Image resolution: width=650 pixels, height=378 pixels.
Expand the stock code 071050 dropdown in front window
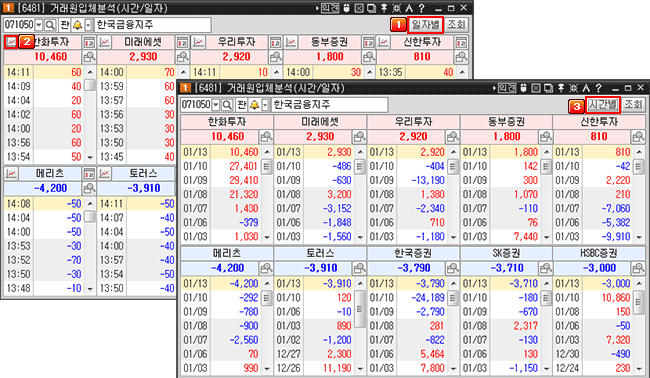pos(216,105)
